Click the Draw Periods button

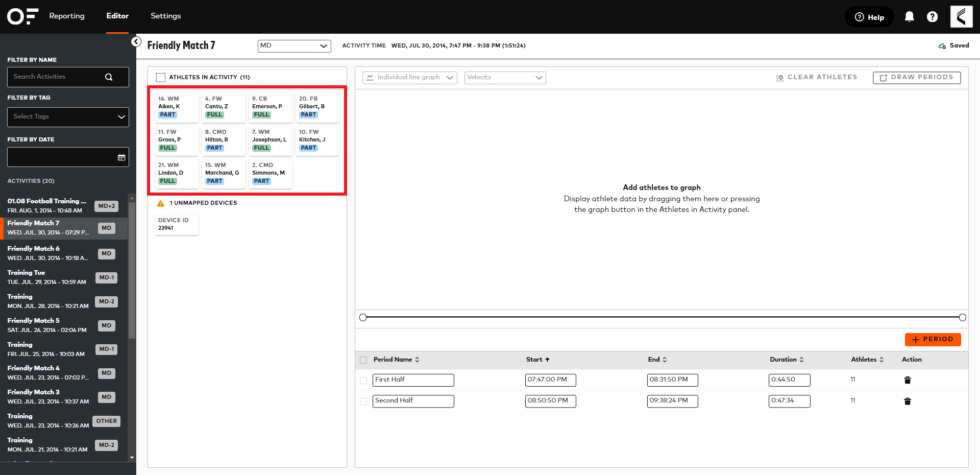pos(916,77)
